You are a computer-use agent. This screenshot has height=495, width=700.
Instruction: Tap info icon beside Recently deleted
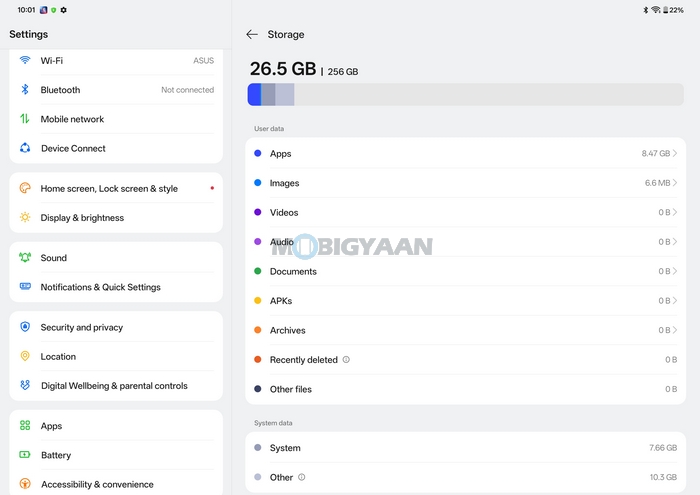(346, 360)
